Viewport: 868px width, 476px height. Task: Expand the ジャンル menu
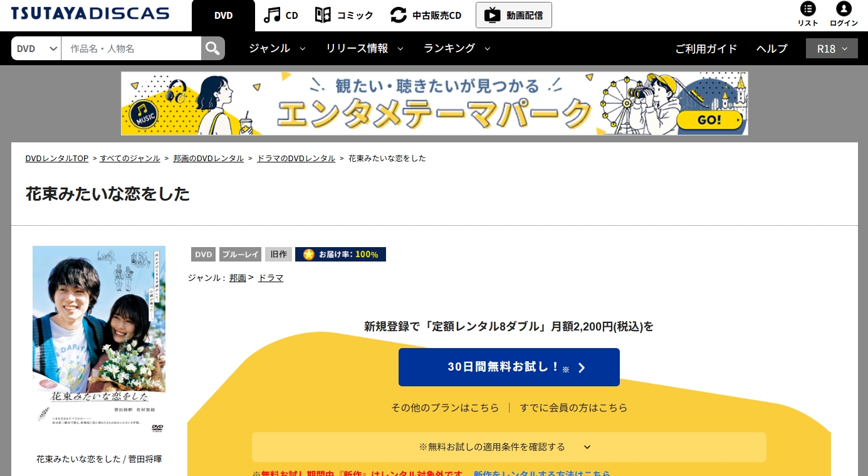coord(277,48)
